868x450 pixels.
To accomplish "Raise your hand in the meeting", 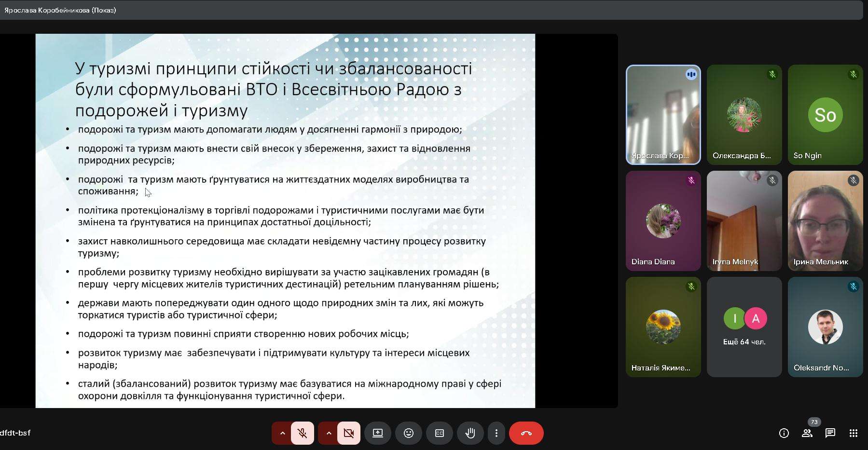I will point(470,433).
